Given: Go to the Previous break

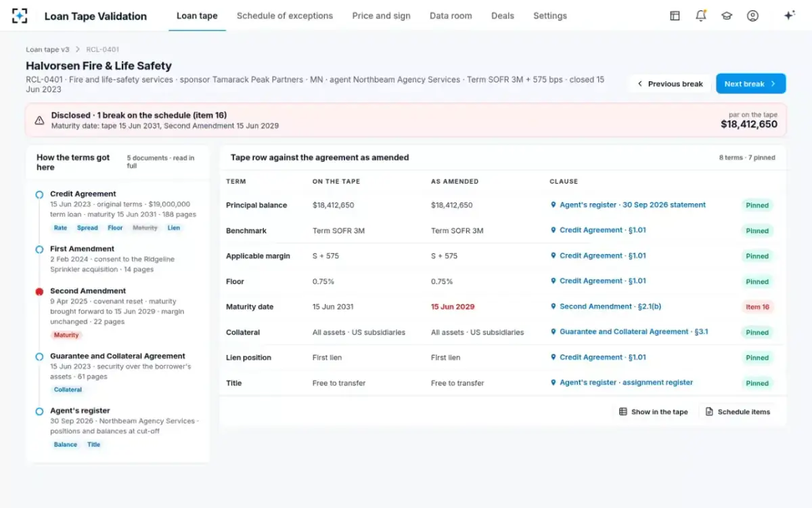Looking at the screenshot, I should 669,84.
